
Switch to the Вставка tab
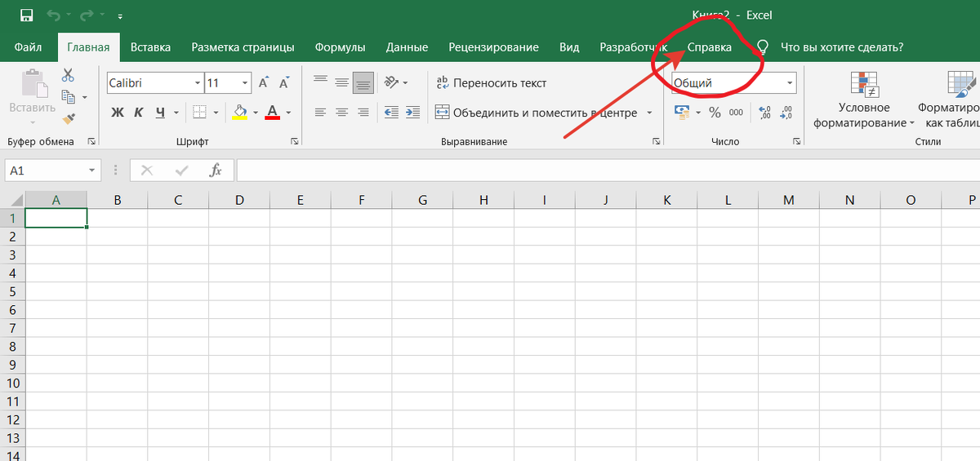click(151, 47)
